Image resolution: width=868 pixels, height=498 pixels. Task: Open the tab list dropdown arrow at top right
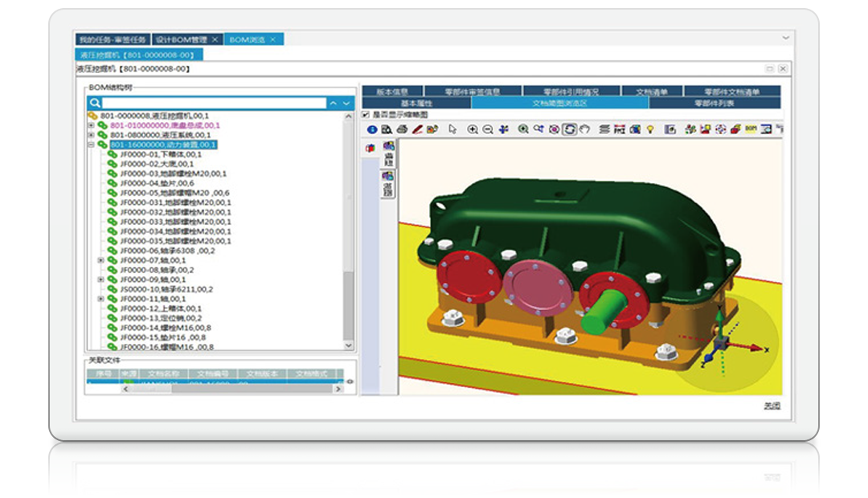[x=784, y=39]
